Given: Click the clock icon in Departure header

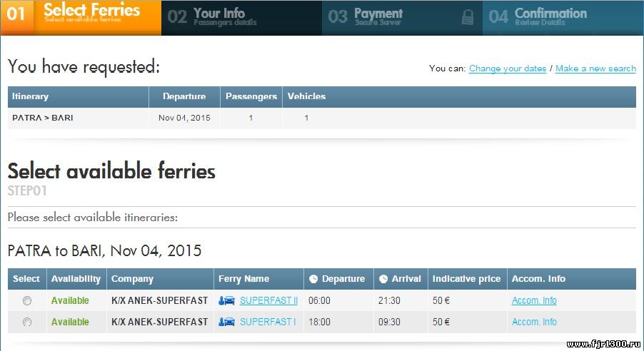Looking at the screenshot, I should point(313,279).
